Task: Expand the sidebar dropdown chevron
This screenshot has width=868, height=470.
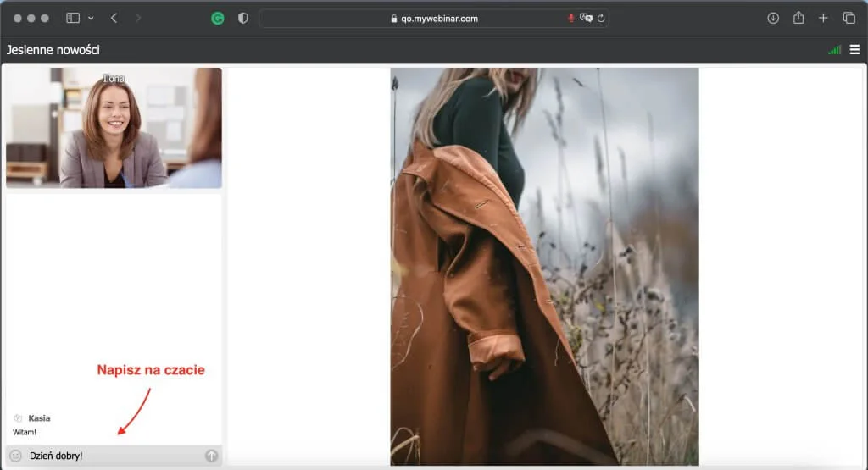Action: pos(91,19)
